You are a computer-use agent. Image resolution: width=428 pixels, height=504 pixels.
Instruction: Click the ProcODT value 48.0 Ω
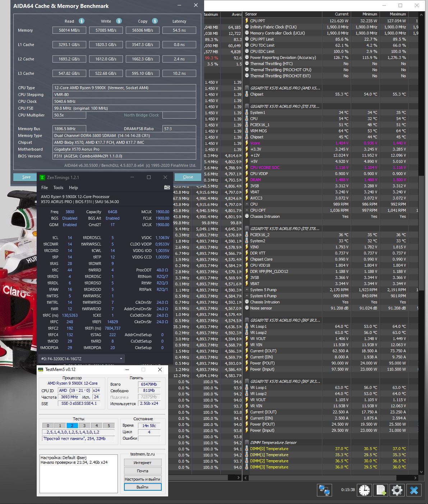point(162,270)
